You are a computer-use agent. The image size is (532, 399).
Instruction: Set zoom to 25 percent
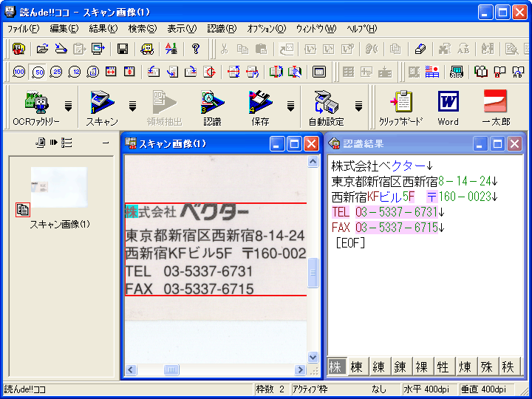[x=56, y=72]
